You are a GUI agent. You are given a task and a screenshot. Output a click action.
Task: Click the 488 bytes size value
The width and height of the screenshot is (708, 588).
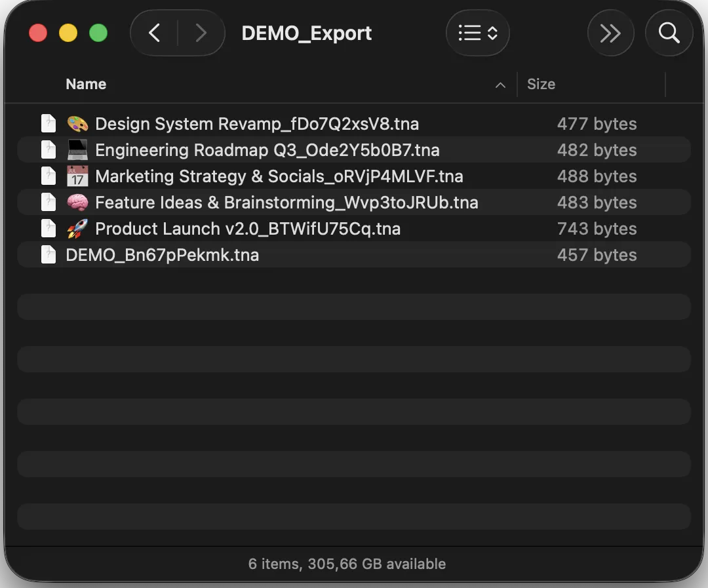pos(597,176)
